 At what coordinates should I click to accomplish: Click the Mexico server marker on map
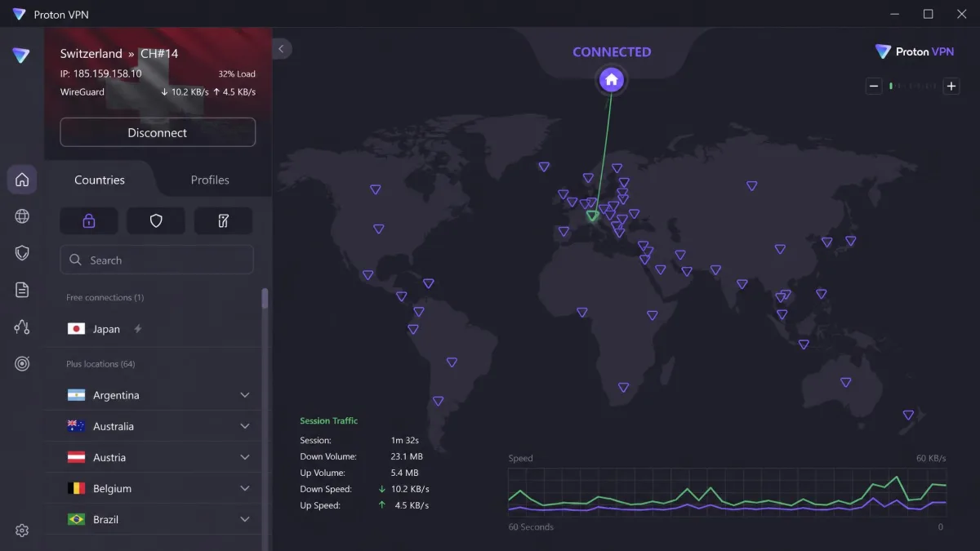click(x=368, y=275)
